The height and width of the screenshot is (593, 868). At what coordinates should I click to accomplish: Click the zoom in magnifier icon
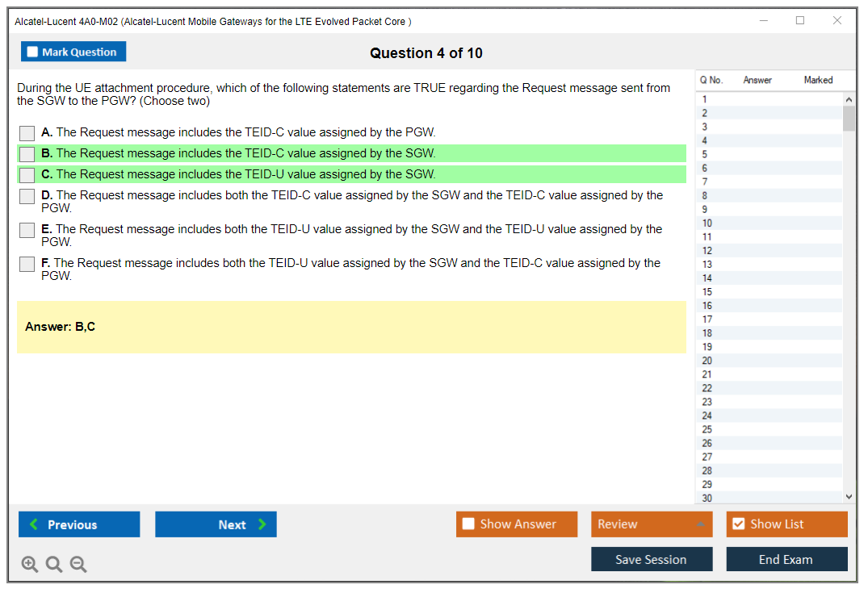(x=30, y=565)
